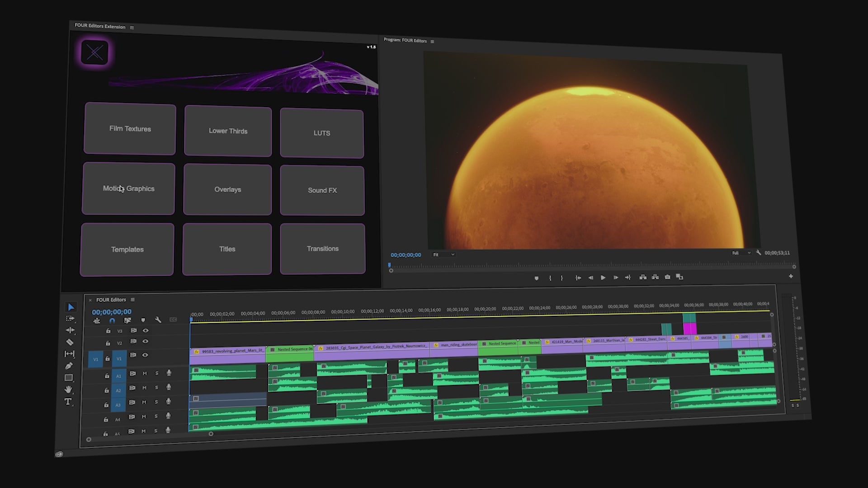Viewport: 868px width, 488px height.
Task: Open the Full playback resolution dropdown
Action: coord(741,253)
